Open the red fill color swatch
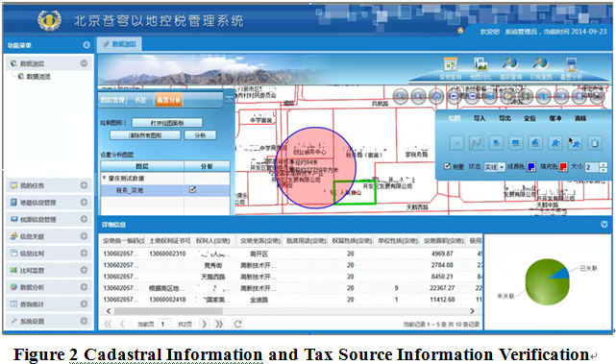 pos(563,167)
